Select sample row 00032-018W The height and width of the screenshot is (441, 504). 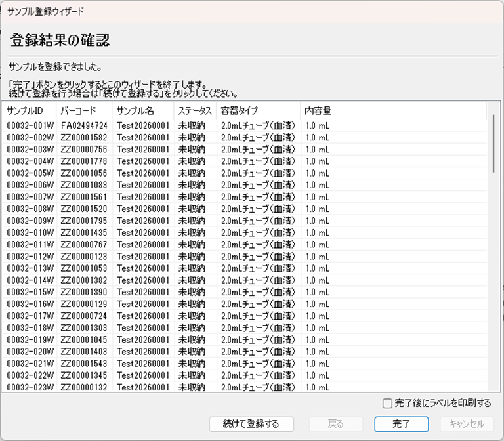tap(30, 327)
